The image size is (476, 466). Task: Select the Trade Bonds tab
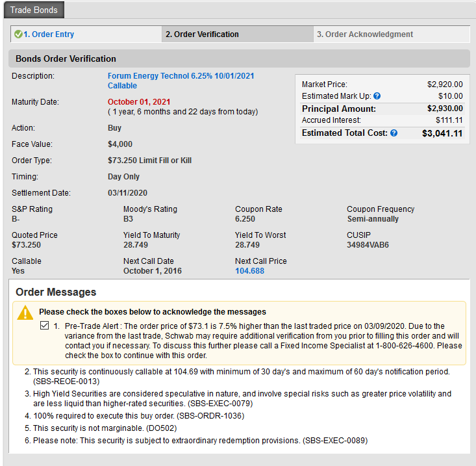[x=34, y=10]
